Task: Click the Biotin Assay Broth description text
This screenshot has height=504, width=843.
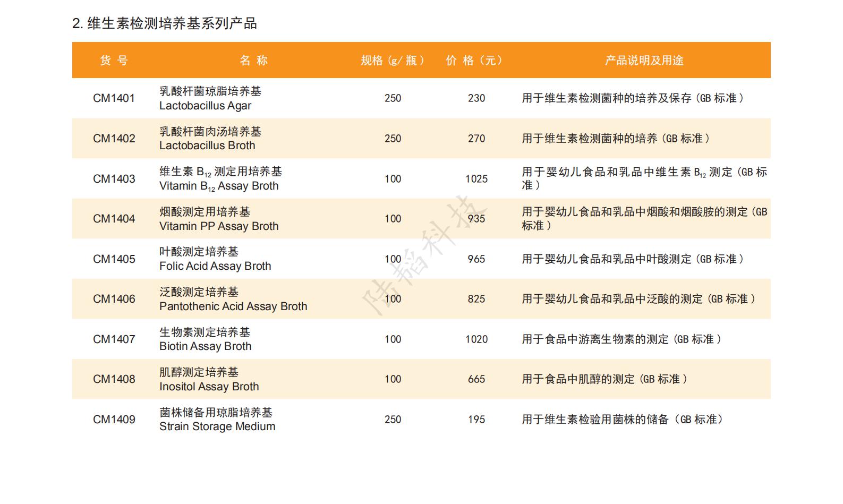Action: click(x=621, y=339)
